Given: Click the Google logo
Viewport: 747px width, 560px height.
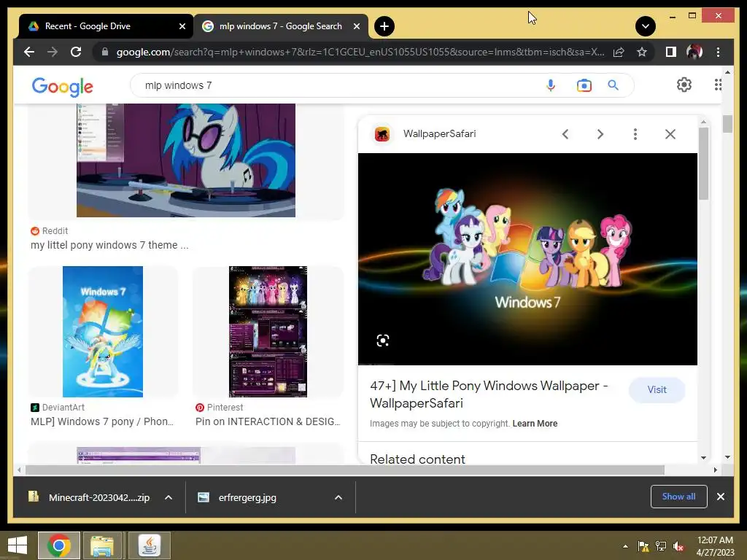Looking at the screenshot, I should tap(63, 87).
